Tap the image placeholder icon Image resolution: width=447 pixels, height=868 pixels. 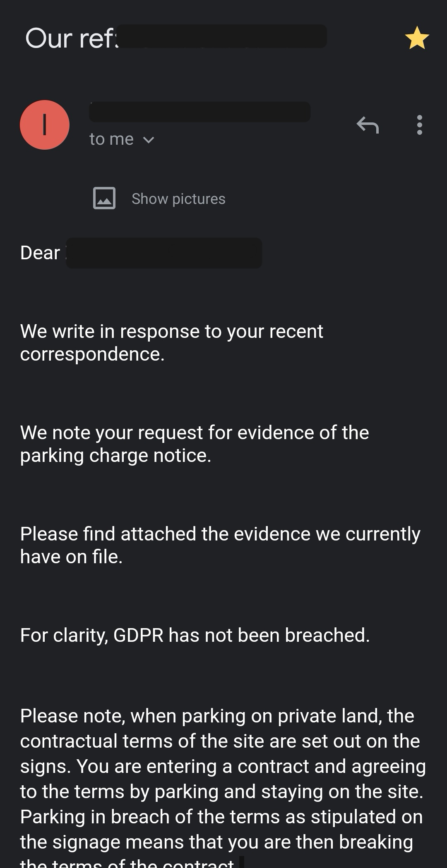104,198
